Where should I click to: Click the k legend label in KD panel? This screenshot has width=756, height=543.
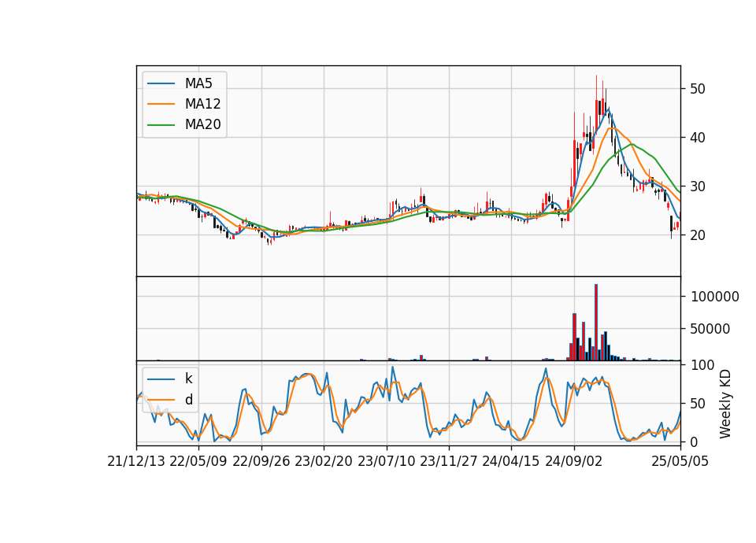point(188,379)
